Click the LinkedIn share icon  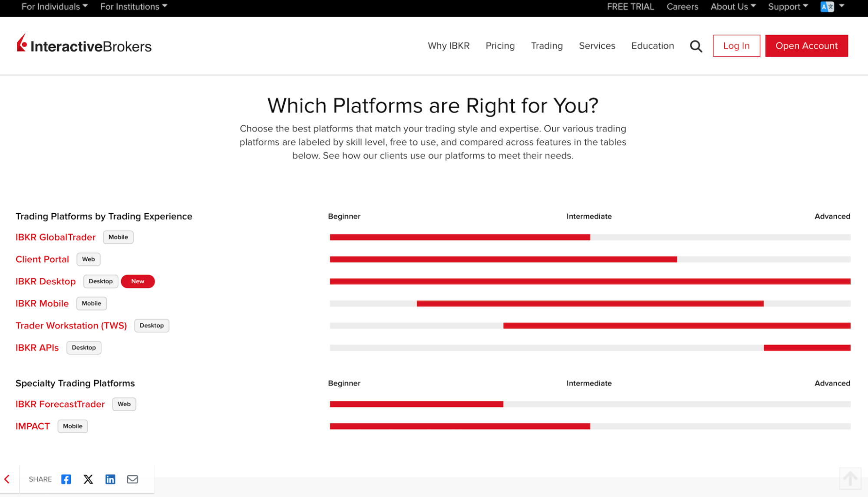(110, 479)
